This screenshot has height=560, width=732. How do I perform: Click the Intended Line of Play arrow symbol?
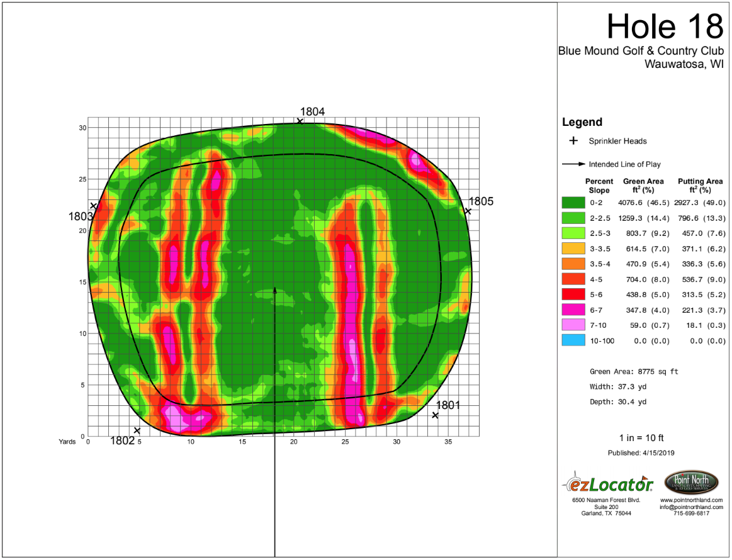pyautogui.click(x=574, y=164)
